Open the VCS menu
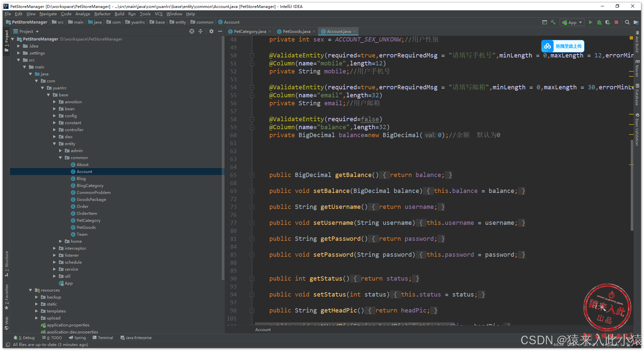The width and height of the screenshot is (644, 351). (159, 14)
